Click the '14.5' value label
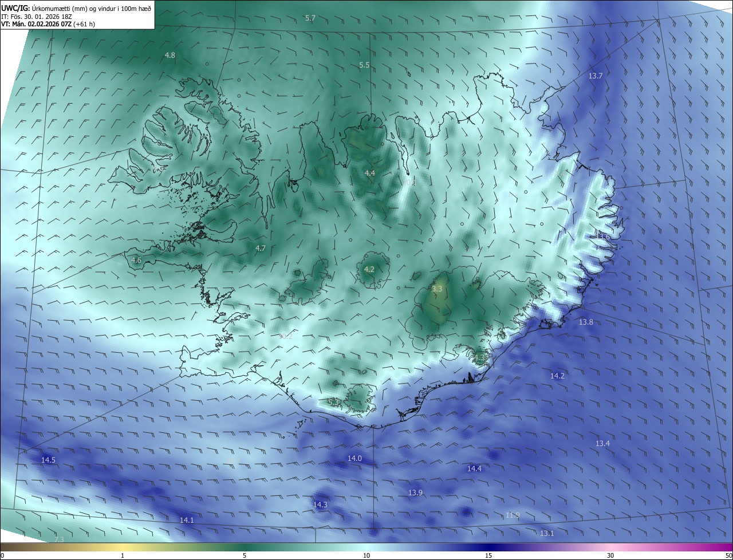This screenshot has width=733, height=560. [48, 460]
